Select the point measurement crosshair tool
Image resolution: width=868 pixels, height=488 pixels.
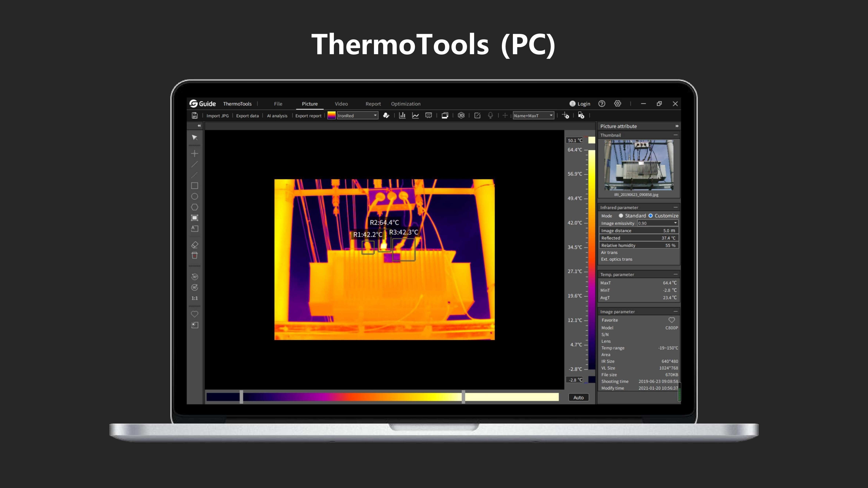[194, 154]
